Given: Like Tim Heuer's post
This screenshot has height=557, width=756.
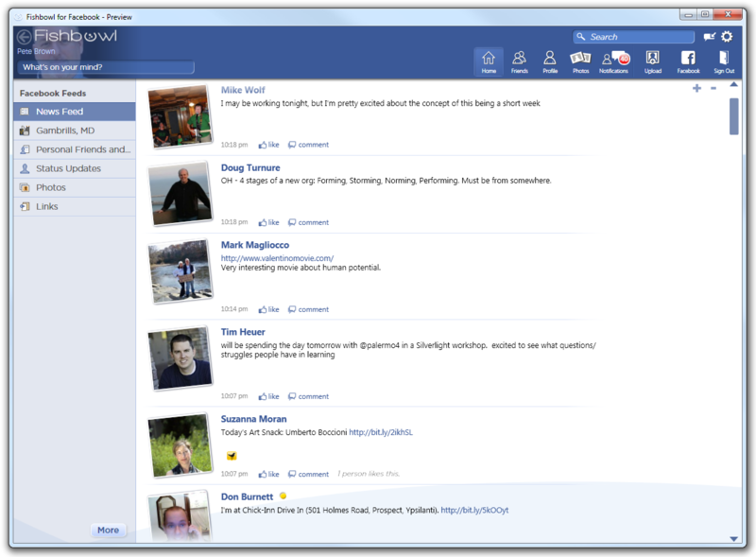Looking at the screenshot, I should 268,396.
